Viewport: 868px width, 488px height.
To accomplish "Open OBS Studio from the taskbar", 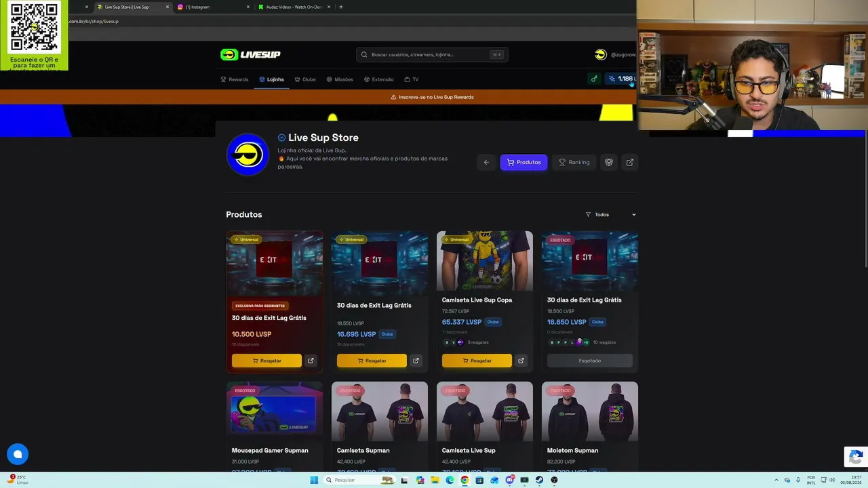I will click(554, 480).
